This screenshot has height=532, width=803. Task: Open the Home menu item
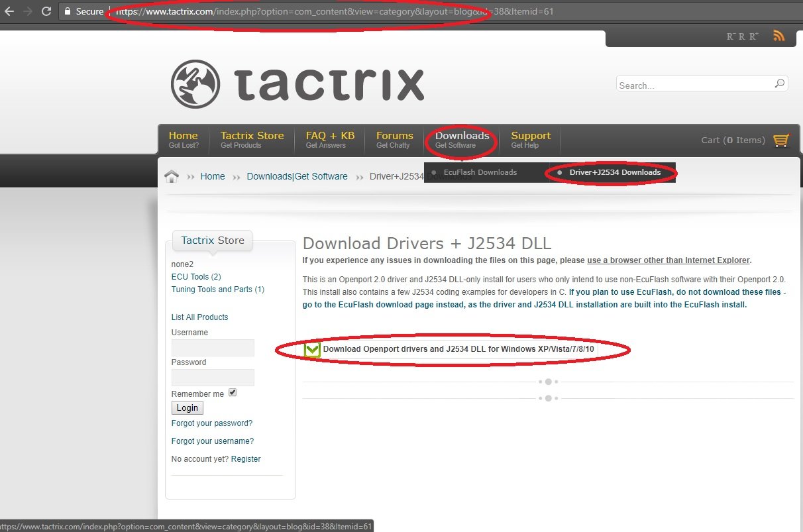click(184, 140)
